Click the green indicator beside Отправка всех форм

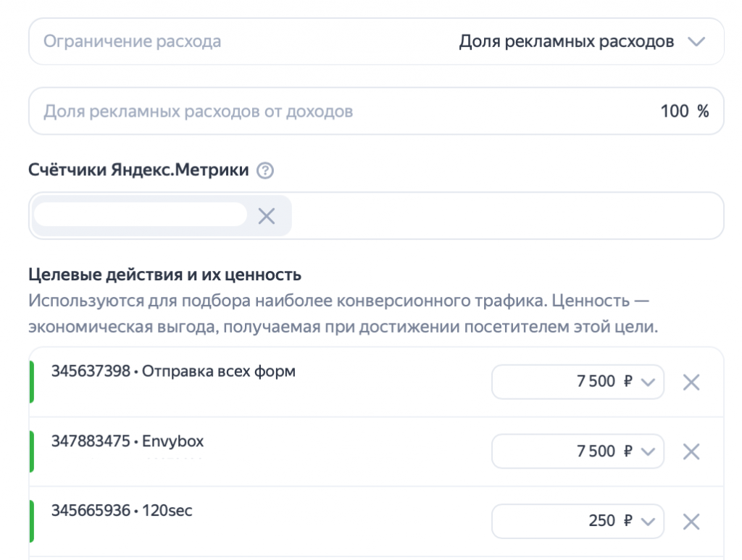click(x=33, y=382)
